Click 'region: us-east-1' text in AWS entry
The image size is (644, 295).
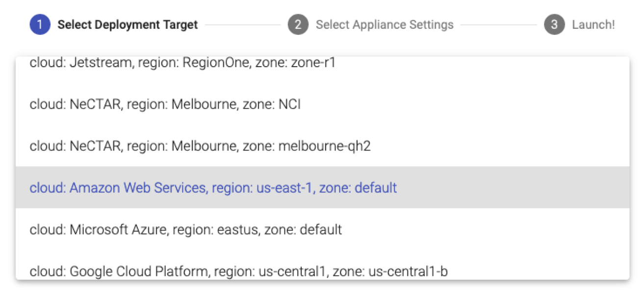262,188
